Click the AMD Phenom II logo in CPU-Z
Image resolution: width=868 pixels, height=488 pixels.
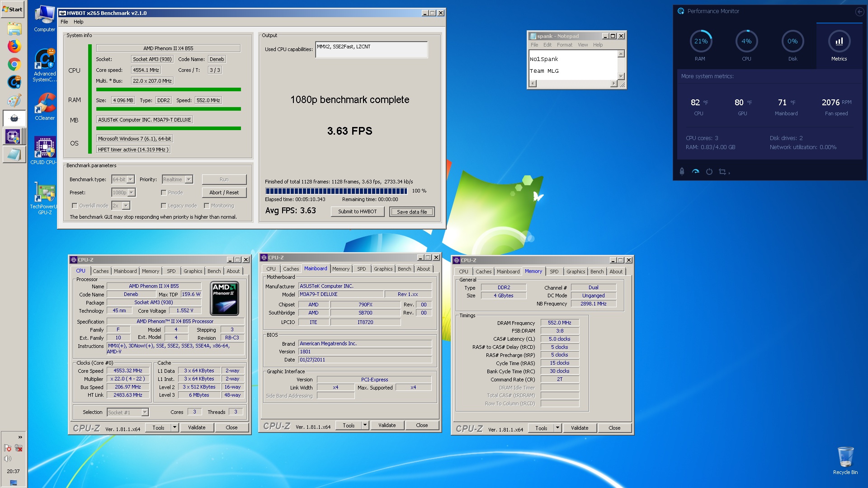[225, 298]
